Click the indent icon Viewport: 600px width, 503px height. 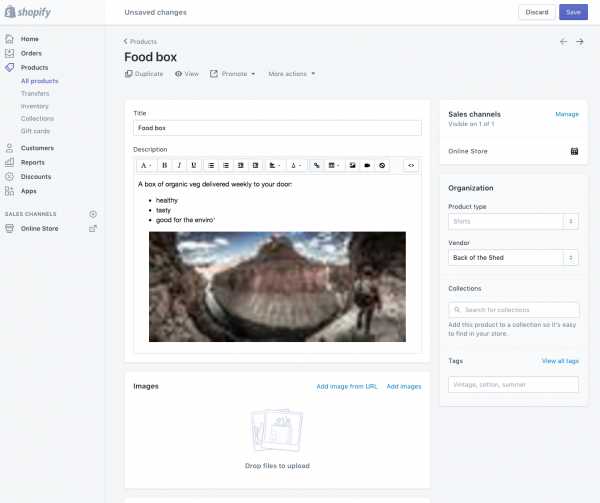[x=255, y=165]
